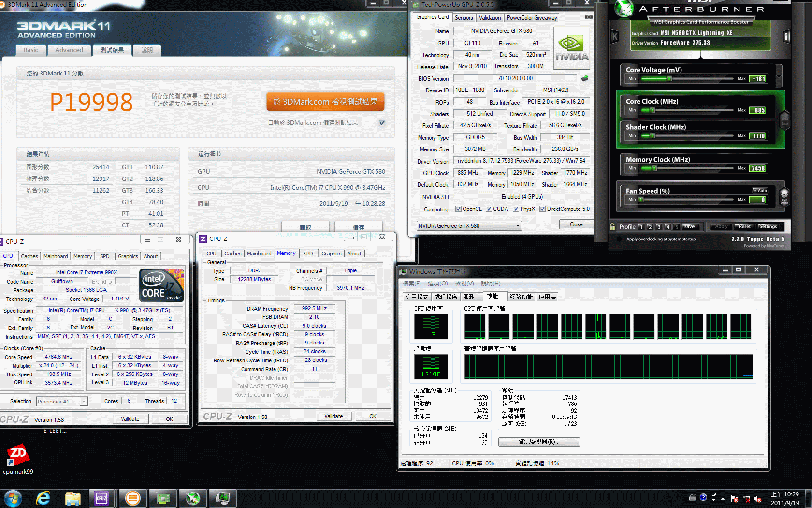Click the Memory Clock slider handle
This screenshot has width=812, height=508.
click(x=654, y=168)
